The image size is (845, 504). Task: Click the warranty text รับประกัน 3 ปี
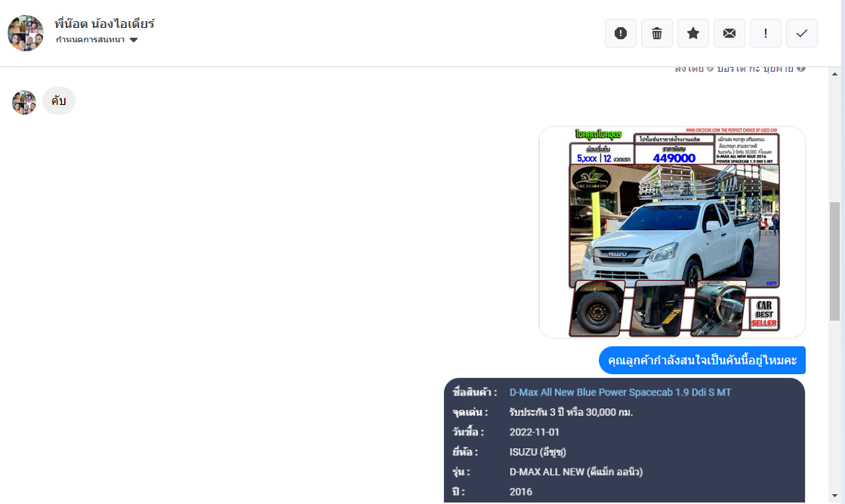(x=571, y=413)
